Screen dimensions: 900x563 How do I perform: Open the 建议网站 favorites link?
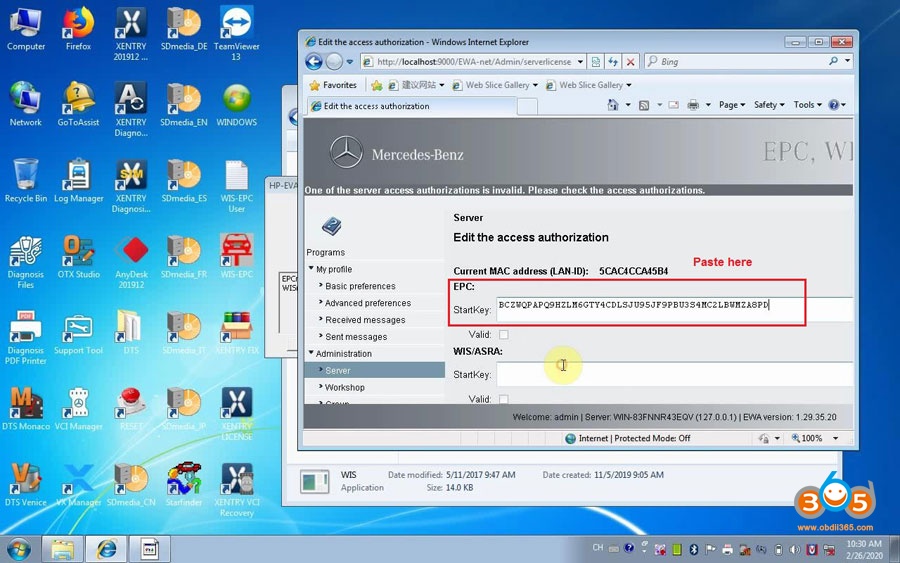point(417,85)
